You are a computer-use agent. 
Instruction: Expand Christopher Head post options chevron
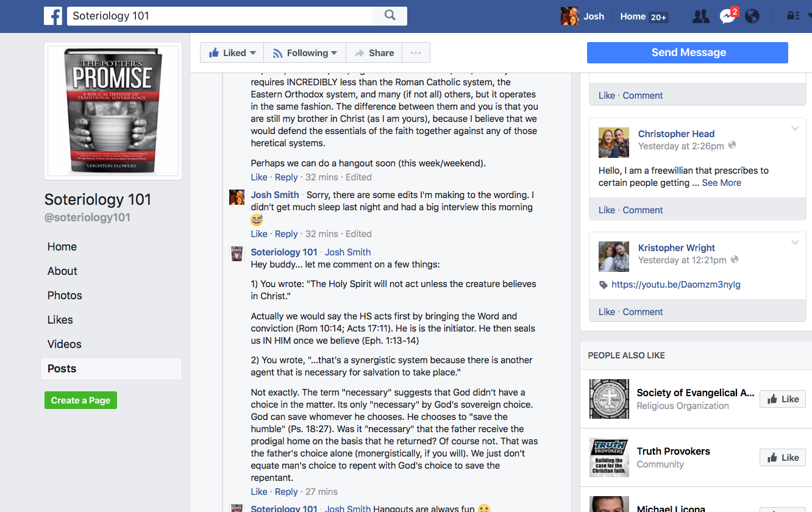795,129
